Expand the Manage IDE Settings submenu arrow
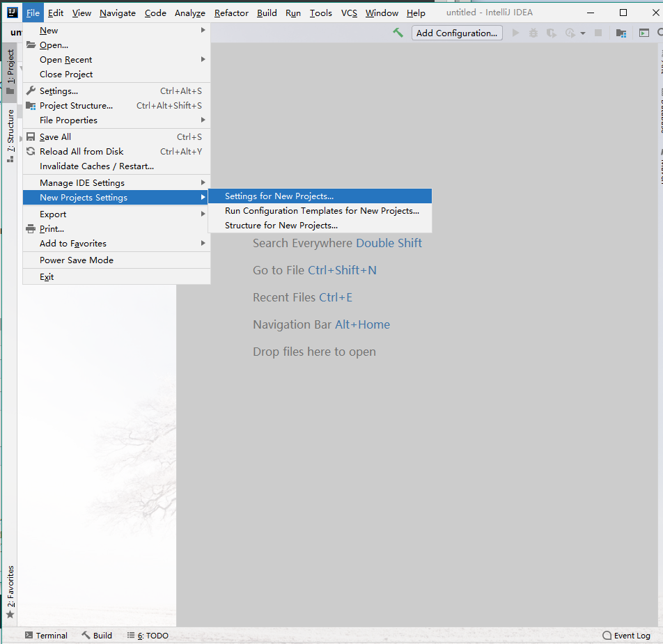The image size is (663, 644). pyautogui.click(x=203, y=182)
